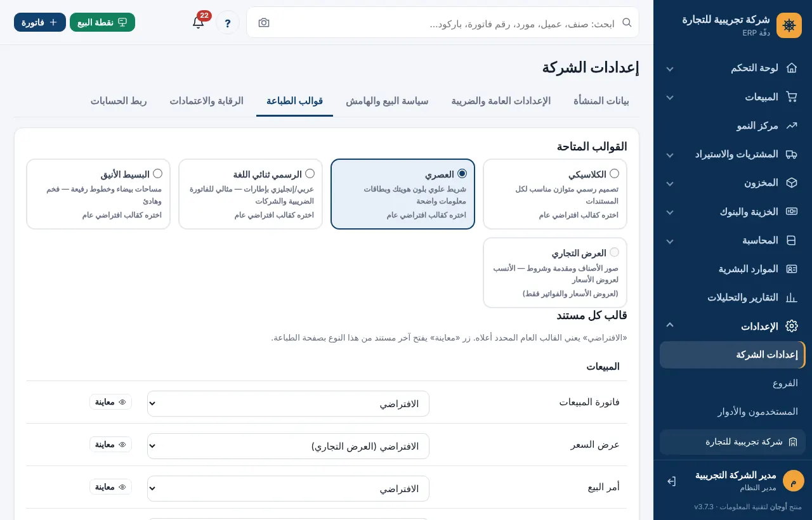
Task: Switch to the سياسة البيع والهامش tab
Action: [x=387, y=101]
